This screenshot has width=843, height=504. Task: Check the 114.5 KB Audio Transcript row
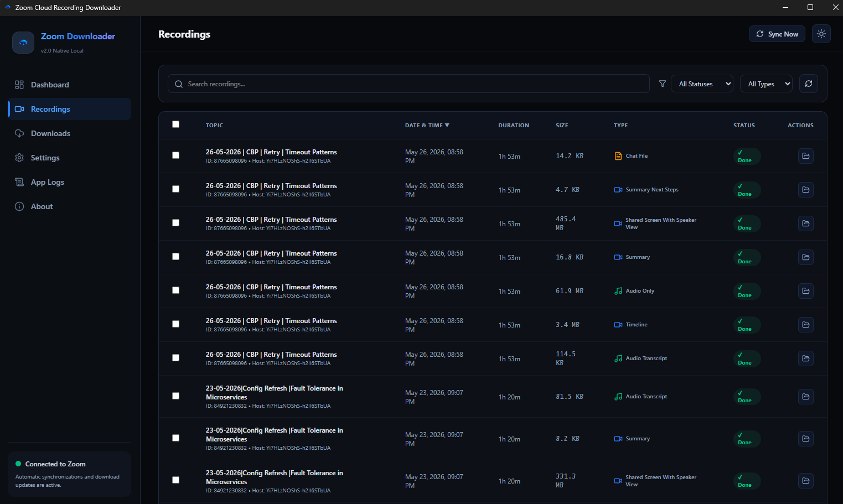coord(175,358)
